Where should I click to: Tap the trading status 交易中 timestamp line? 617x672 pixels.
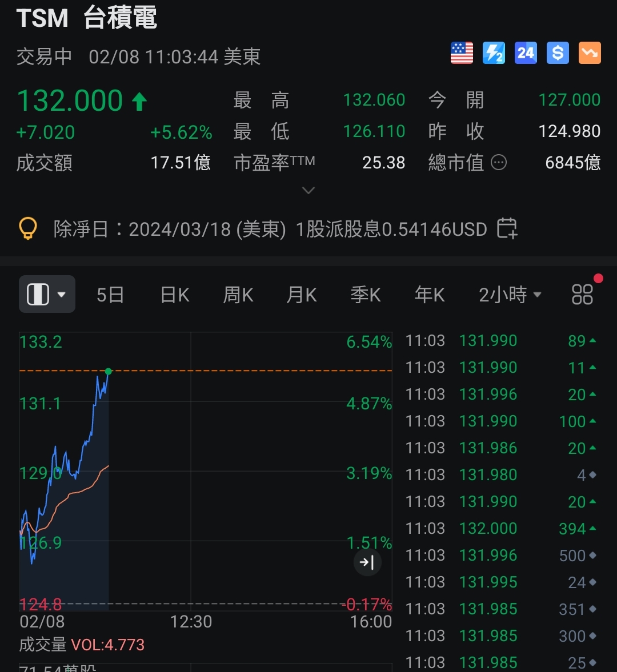(x=138, y=57)
